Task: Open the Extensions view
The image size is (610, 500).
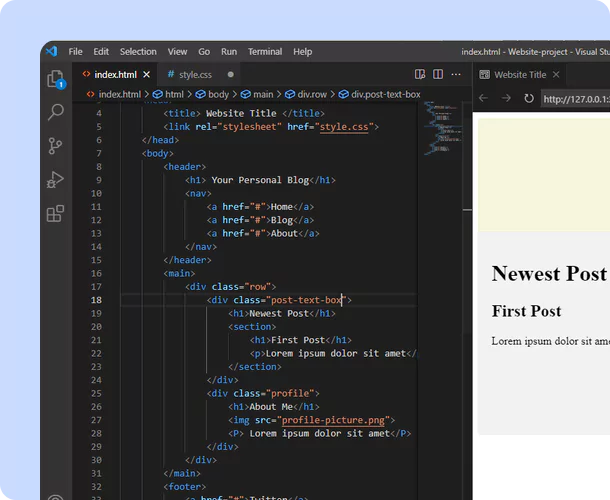Action: pos(56,213)
